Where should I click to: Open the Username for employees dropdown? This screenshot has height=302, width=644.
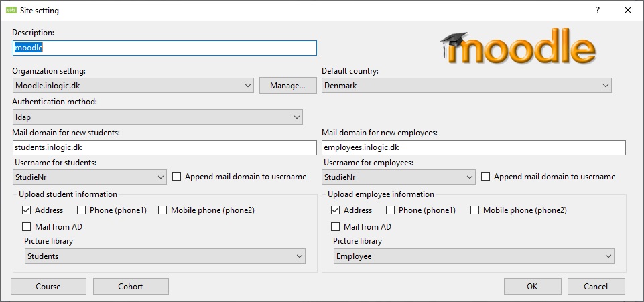(399, 177)
